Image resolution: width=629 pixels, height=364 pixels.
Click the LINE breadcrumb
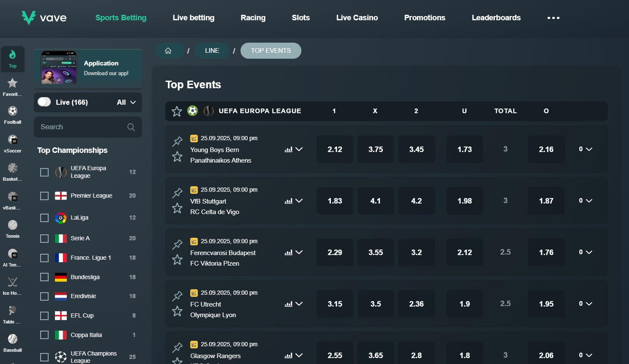(x=212, y=51)
